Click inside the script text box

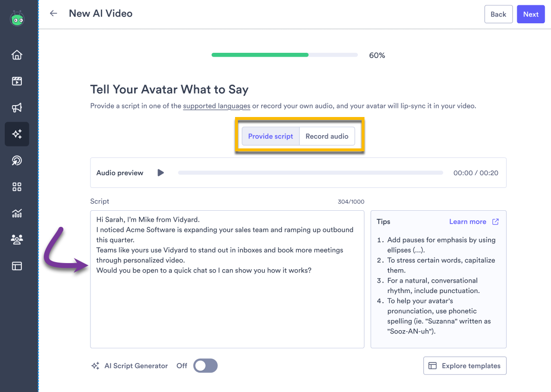pos(227,279)
